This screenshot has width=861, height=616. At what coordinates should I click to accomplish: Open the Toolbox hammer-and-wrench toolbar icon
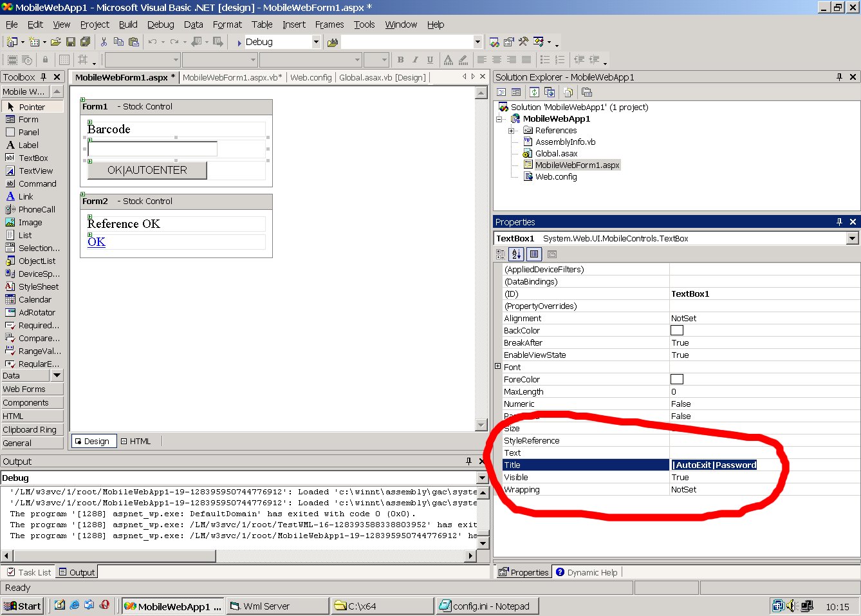click(x=524, y=42)
